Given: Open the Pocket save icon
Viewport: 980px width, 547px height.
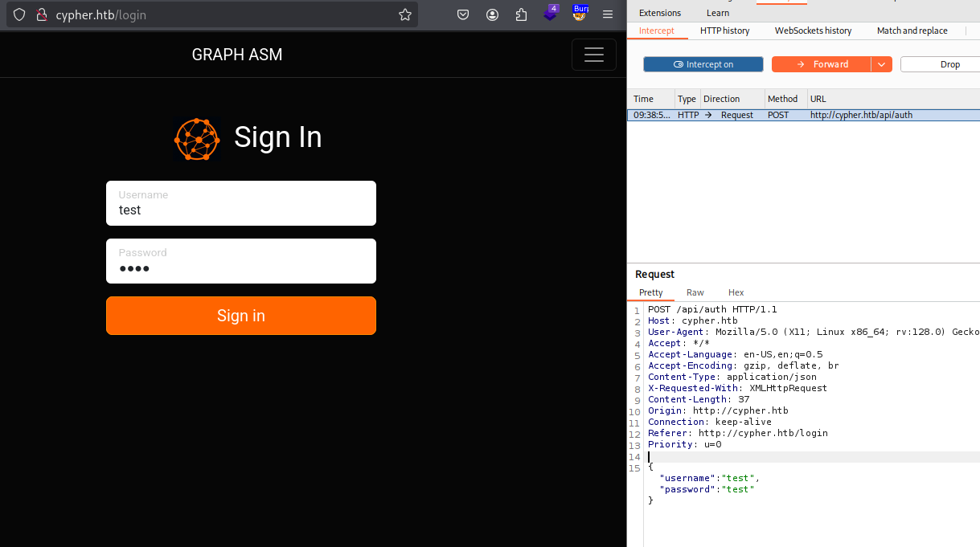Looking at the screenshot, I should 463,14.
